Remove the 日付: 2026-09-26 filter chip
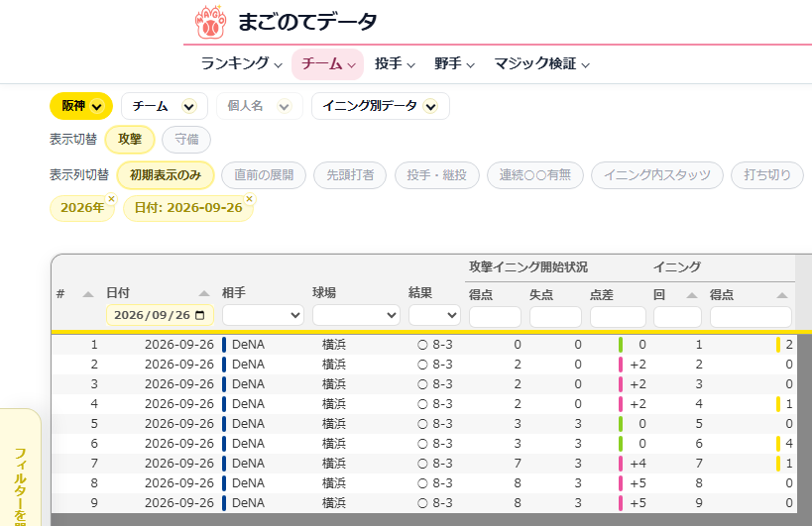812x526 pixels. (249, 199)
